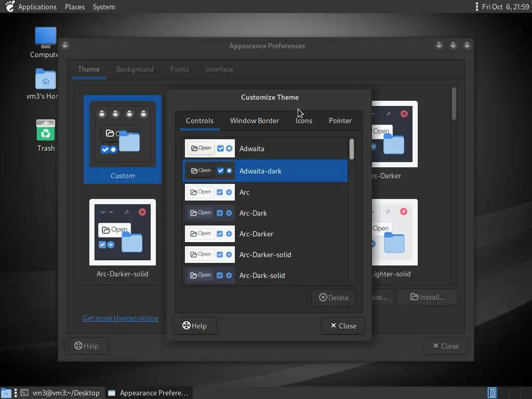Click Appearance Preferences taskbar item

(x=148, y=393)
